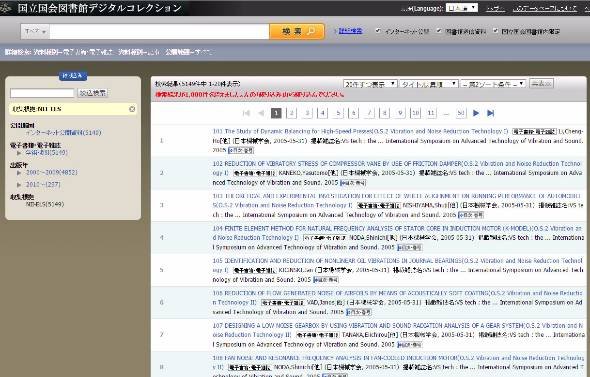The height and width of the screenshot is (377, 590).
Task: Click the orange search button with magnifier
Action: (x=297, y=31)
